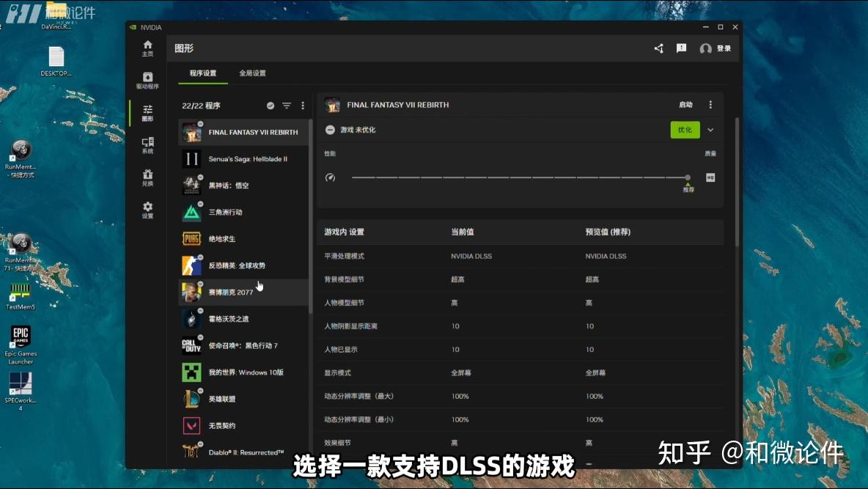Expand the optimize options chevron

(710, 130)
